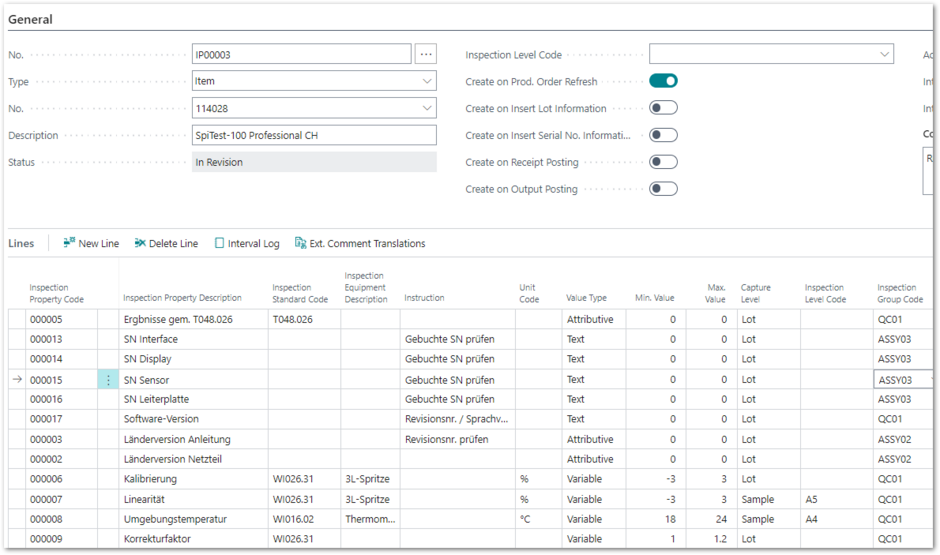Click the Value Type column header

[x=586, y=298]
